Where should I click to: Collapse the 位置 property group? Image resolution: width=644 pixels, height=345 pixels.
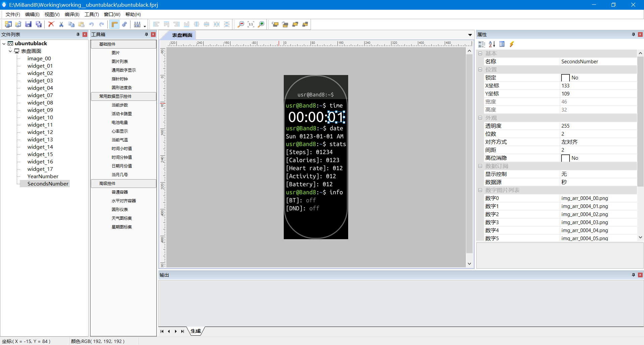pyautogui.click(x=480, y=70)
